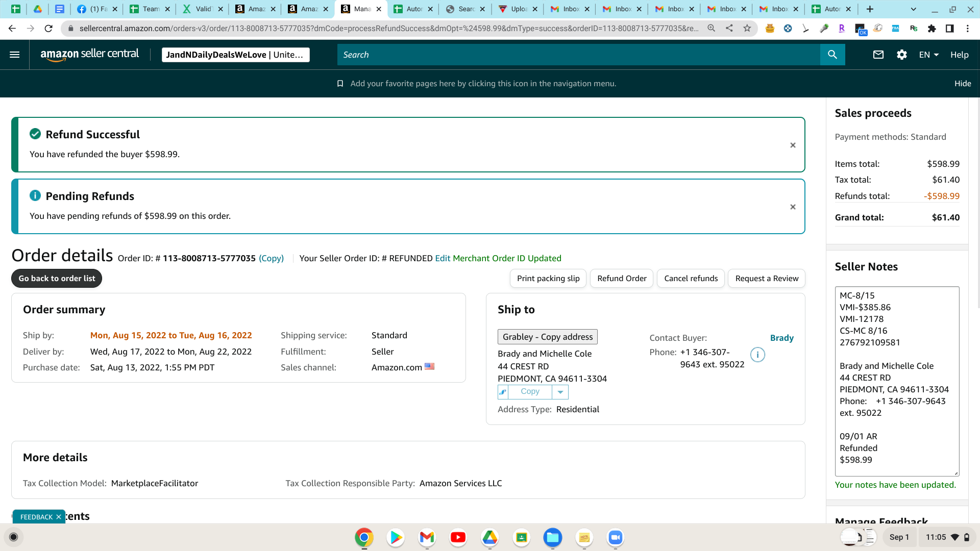The image size is (980, 551).
Task: Click the zoom magnifier icon in address bar
Action: (711, 29)
